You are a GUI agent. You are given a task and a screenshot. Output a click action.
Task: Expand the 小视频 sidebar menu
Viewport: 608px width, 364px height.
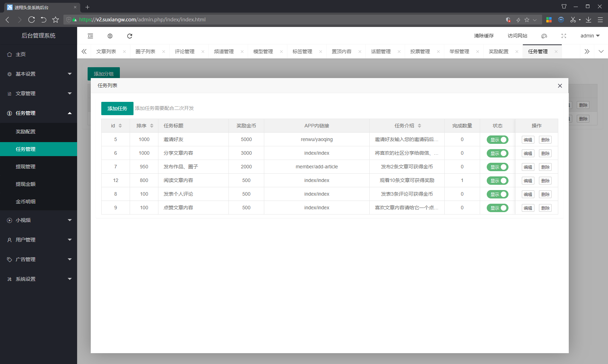point(39,220)
